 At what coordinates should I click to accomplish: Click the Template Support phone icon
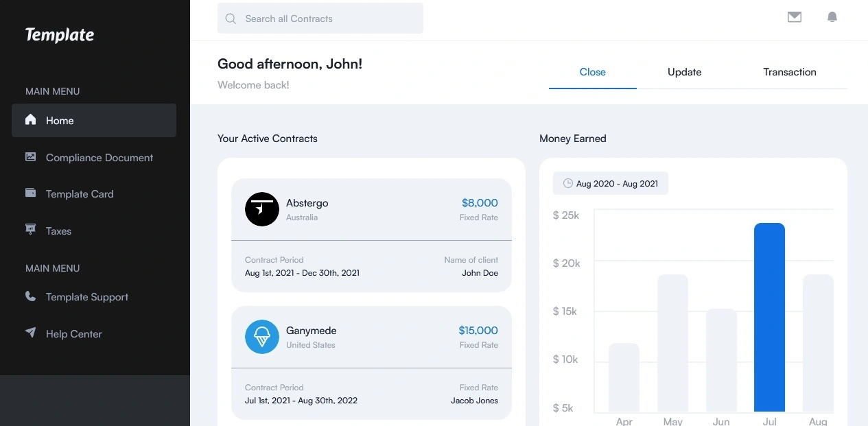click(30, 296)
